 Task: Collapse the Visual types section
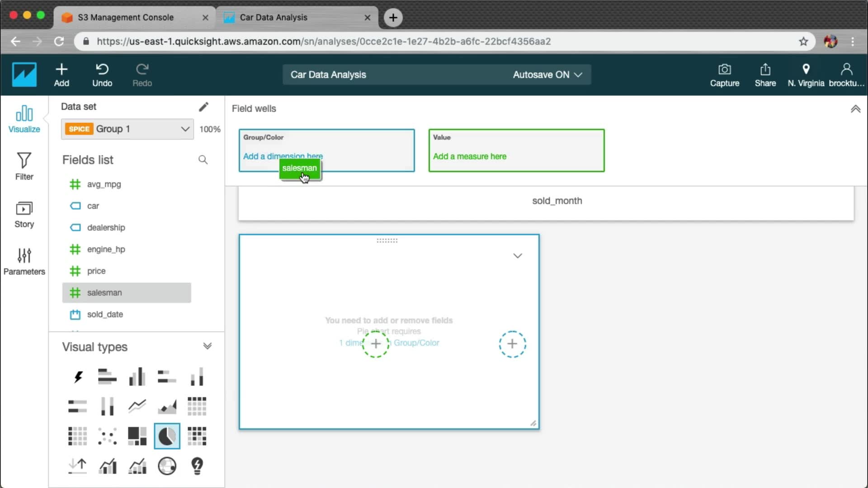(x=207, y=346)
